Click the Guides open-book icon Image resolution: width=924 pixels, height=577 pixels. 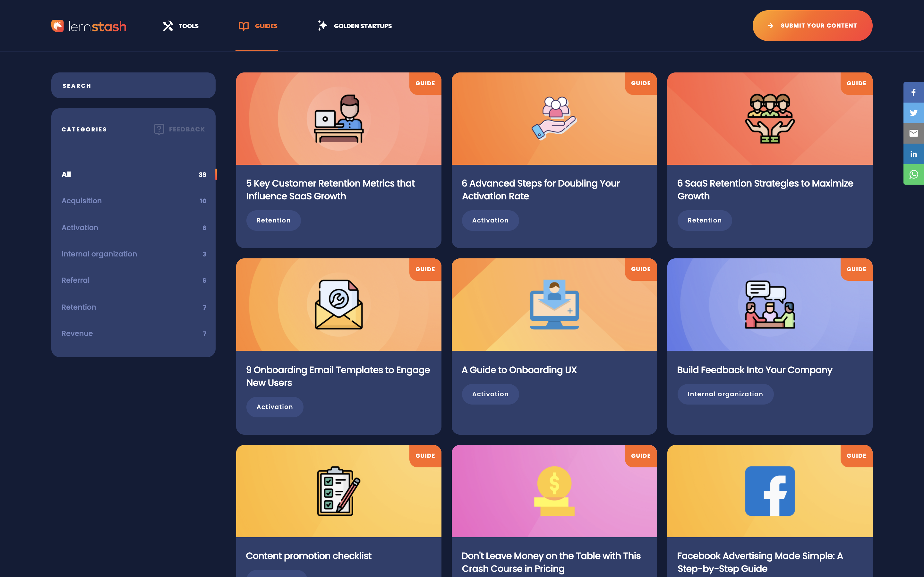244,26
